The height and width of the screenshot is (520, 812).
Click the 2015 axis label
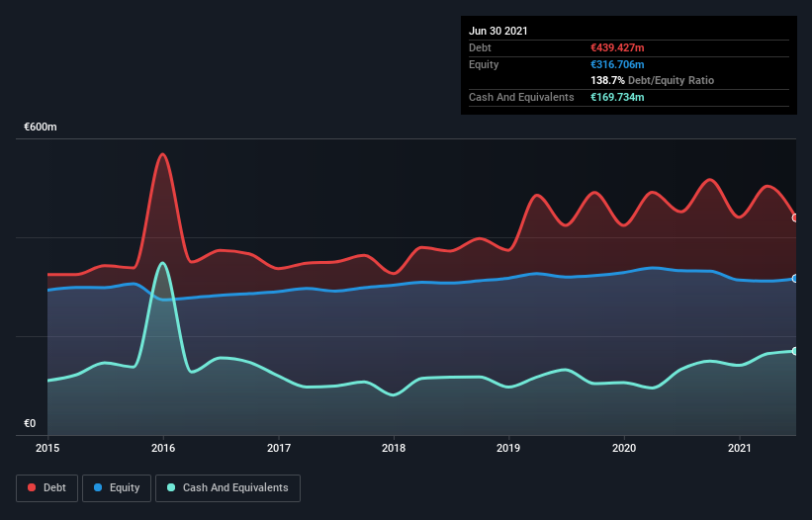(47, 448)
